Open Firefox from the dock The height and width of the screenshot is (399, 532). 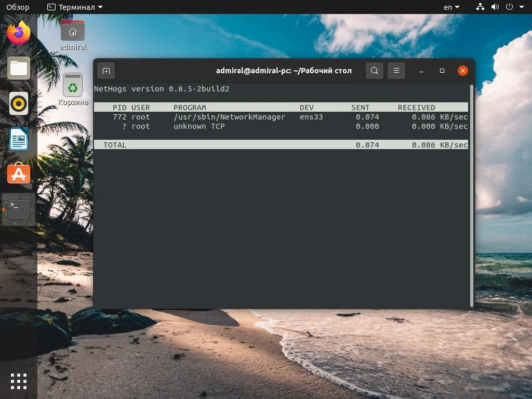click(x=18, y=32)
